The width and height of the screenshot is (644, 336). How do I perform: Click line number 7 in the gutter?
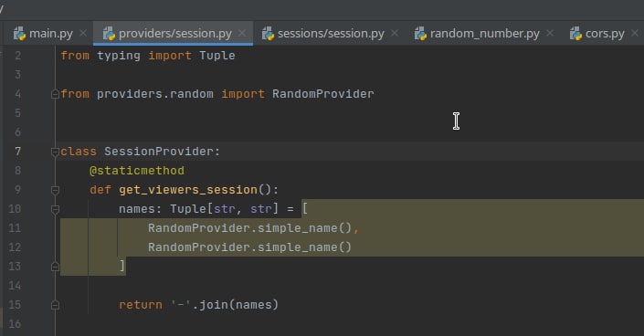(17, 152)
